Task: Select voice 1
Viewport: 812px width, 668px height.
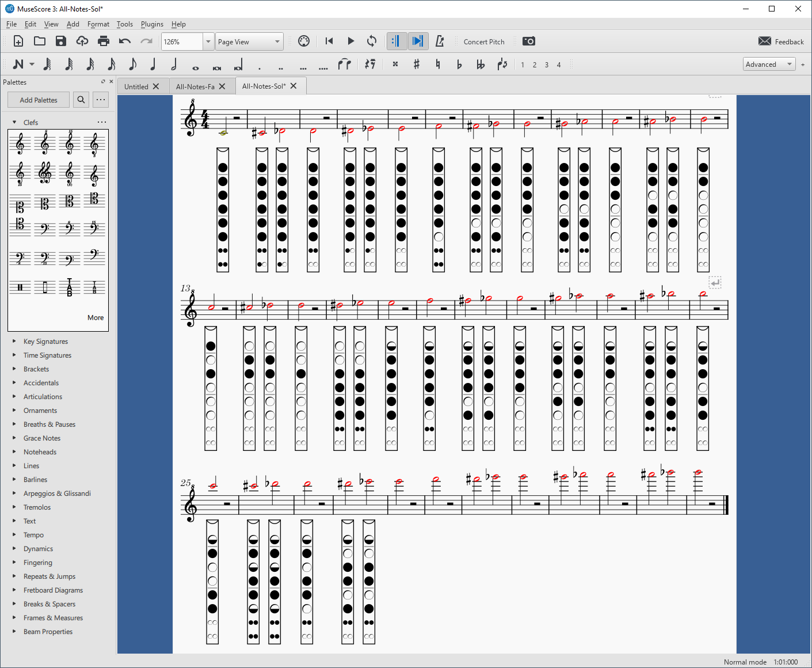Action: (523, 65)
